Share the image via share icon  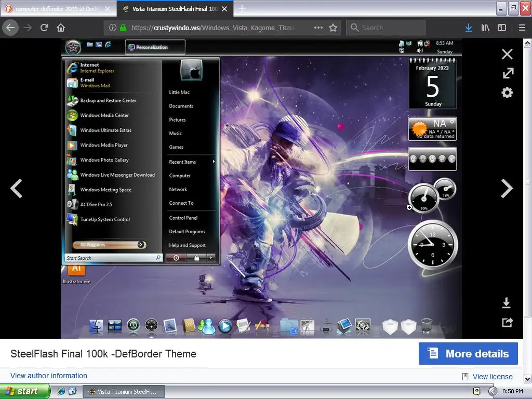pyautogui.click(x=507, y=322)
